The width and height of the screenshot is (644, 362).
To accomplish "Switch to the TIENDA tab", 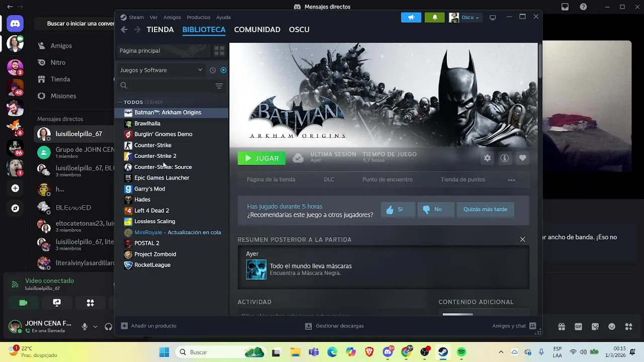I will [x=160, y=30].
